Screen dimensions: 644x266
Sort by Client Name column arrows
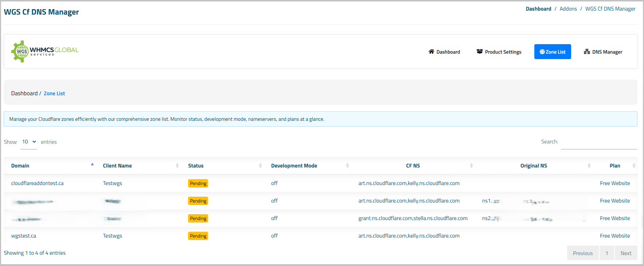[x=177, y=166]
